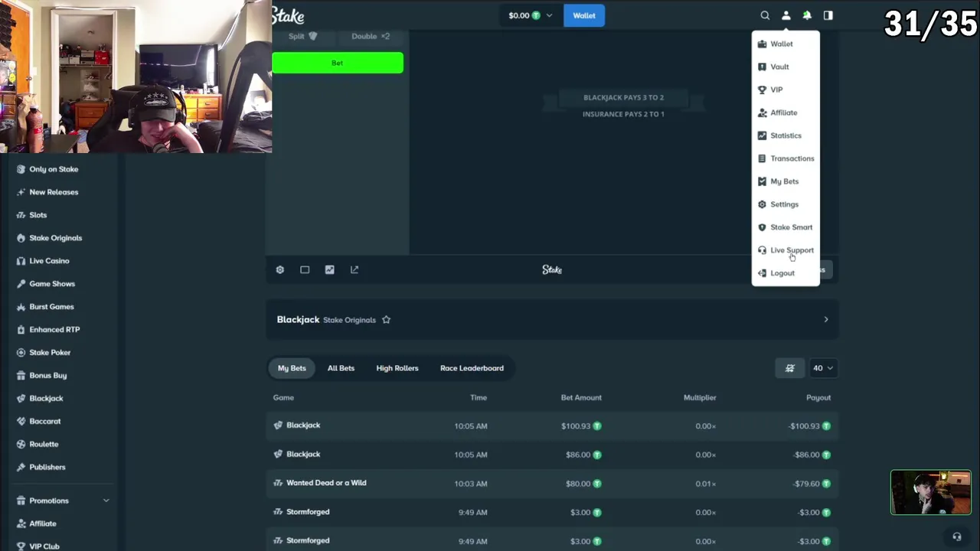Switch to the All Bets tab
This screenshot has height=551, width=980.
click(x=341, y=368)
